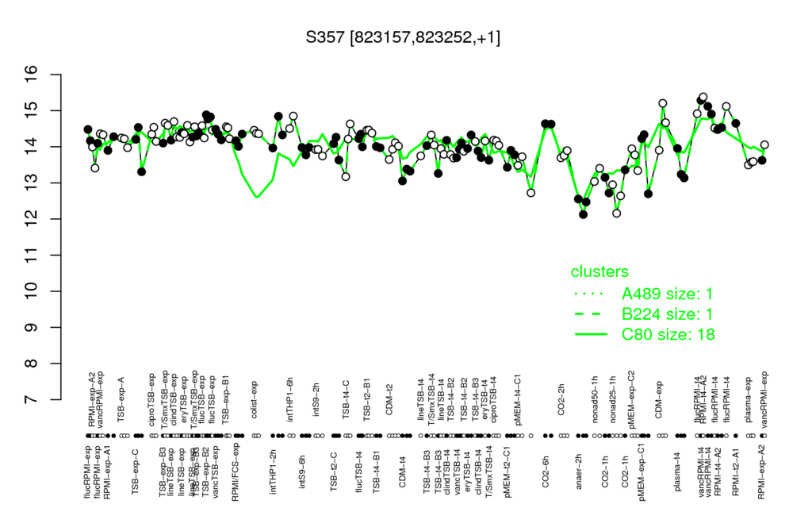
Task: Click the y-axis tick label 11
Action: 32,256
